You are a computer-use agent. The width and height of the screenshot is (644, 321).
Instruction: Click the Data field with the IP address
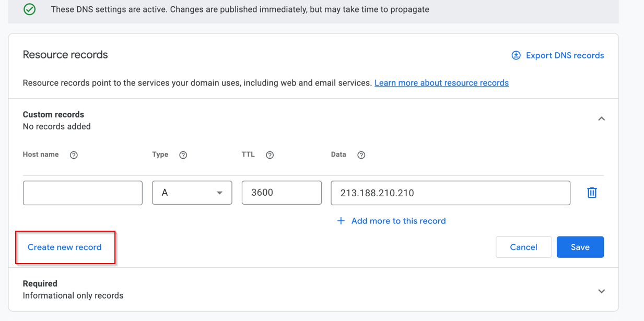[450, 193]
